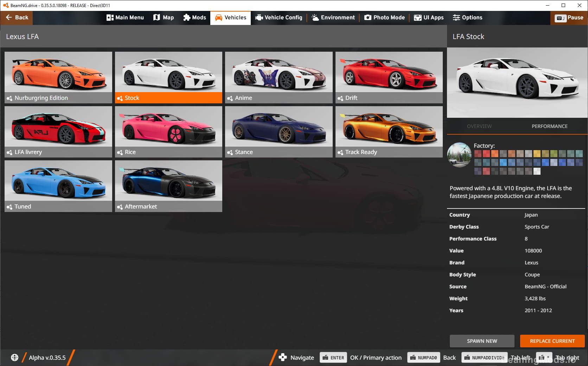Open the Options menu
The height and width of the screenshot is (366, 588).
(467, 18)
